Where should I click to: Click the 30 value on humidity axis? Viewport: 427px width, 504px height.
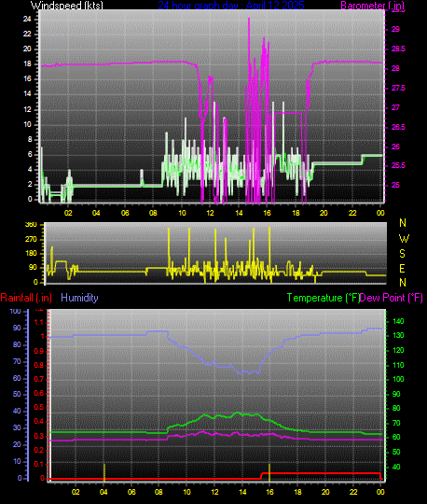pyautogui.click(x=17, y=427)
